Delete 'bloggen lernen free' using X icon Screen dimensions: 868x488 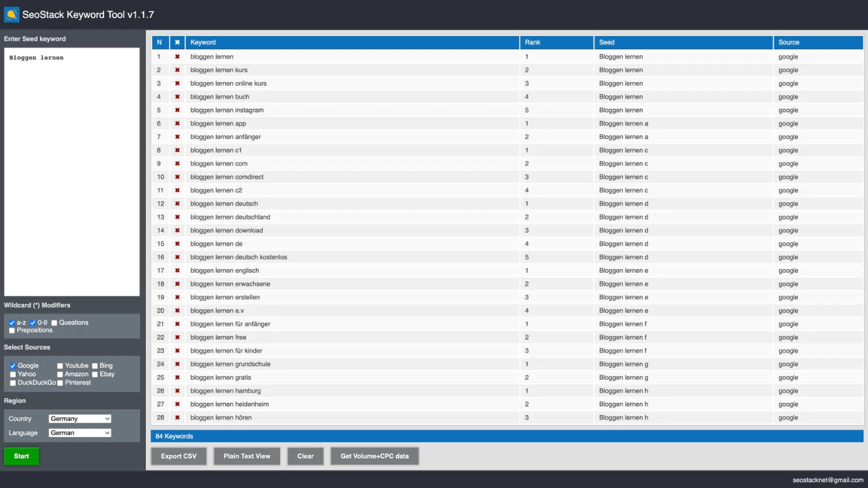pyautogui.click(x=177, y=337)
